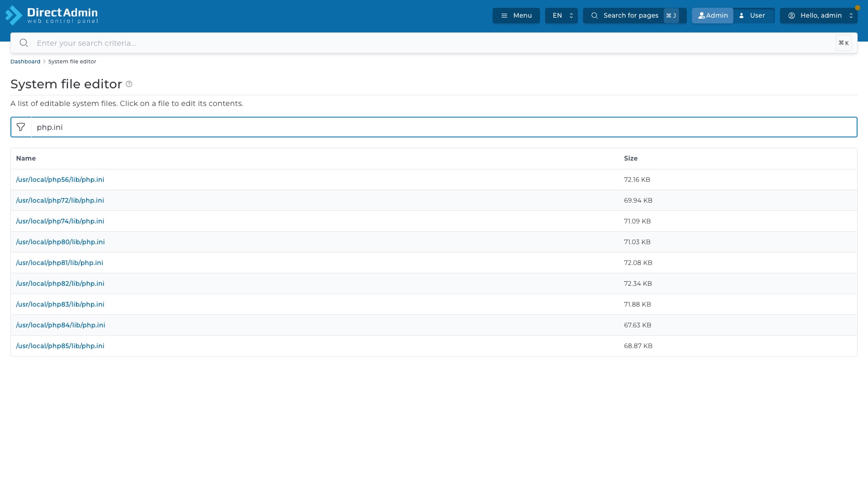The width and height of the screenshot is (868, 489).
Task: Open /usr/local/php84/lib/php.ini file
Action: click(x=61, y=325)
